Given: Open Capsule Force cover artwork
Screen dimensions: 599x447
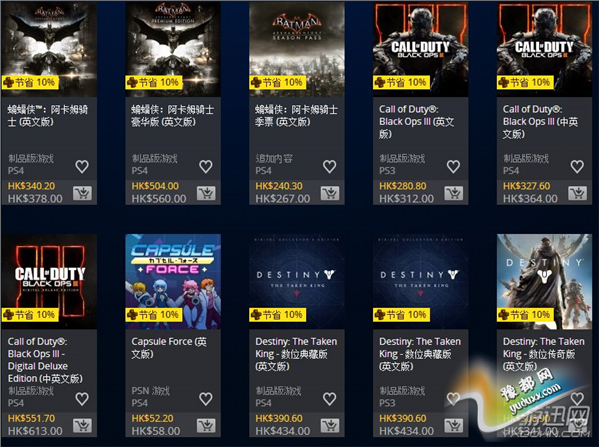Looking at the screenshot, I should pos(173,282).
